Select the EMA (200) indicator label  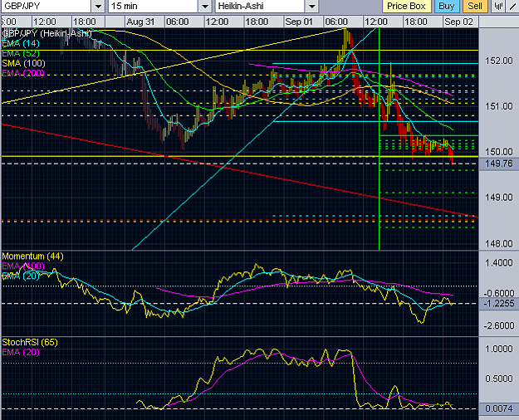click(x=23, y=73)
